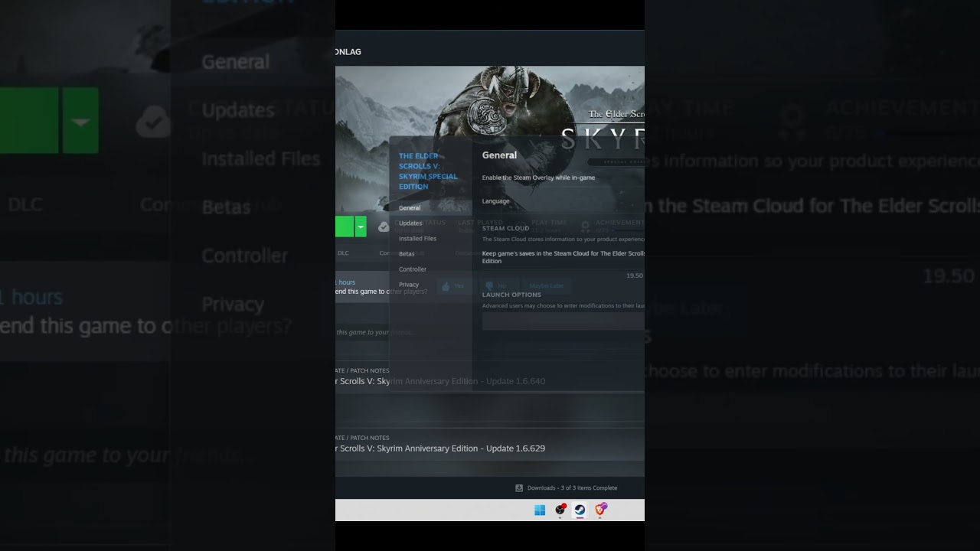The height and width of the screenshot is (551, 980).
Task: Click the Maybe Later button
Action: point(547,286)
